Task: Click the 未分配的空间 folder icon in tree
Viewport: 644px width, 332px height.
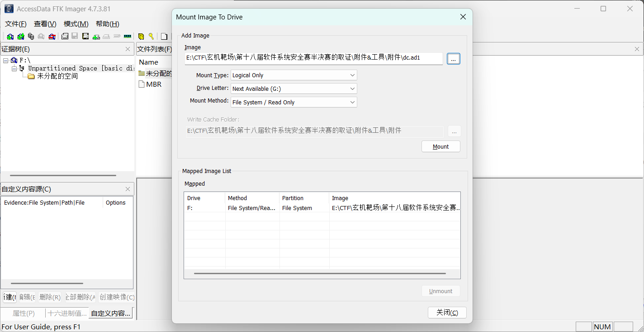Action: (31, 76)
